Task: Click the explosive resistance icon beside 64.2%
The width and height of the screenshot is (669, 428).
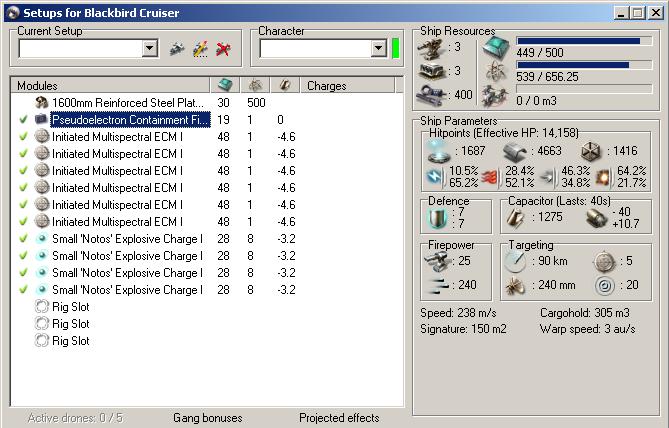Action: [x=604, y=177]
